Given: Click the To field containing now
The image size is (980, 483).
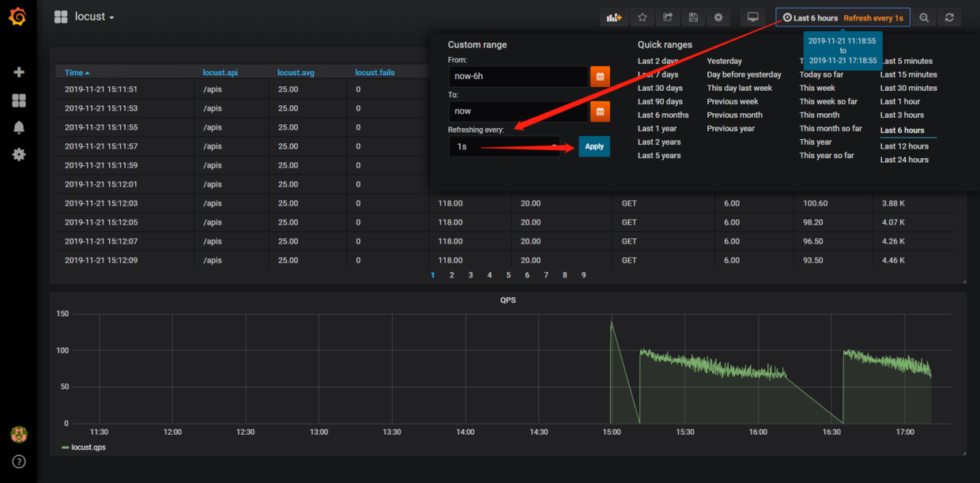Looking at the screenshot, I should [517, 111].
